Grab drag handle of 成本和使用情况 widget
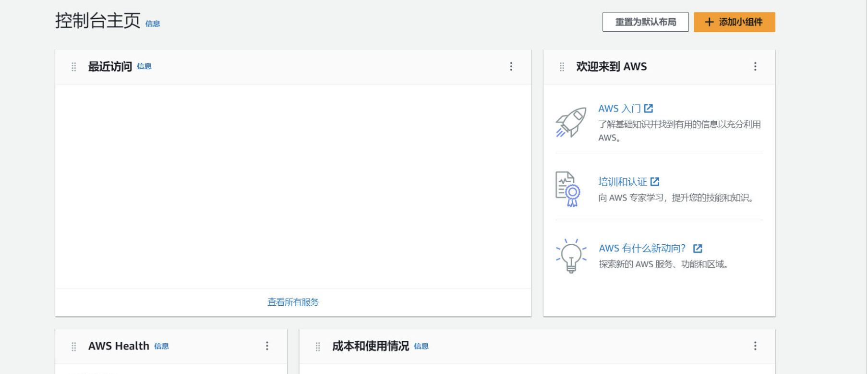This screenshot has width=868, height=374. tap(317, 347)
